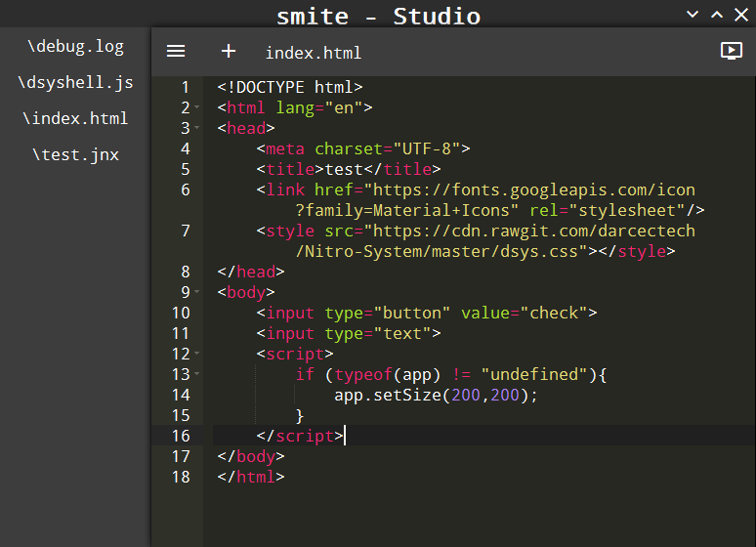The width and height of the screenshot is (756, 547).
Task: Open \index.html from the sidebar
Action: click(x=75, y=118)
